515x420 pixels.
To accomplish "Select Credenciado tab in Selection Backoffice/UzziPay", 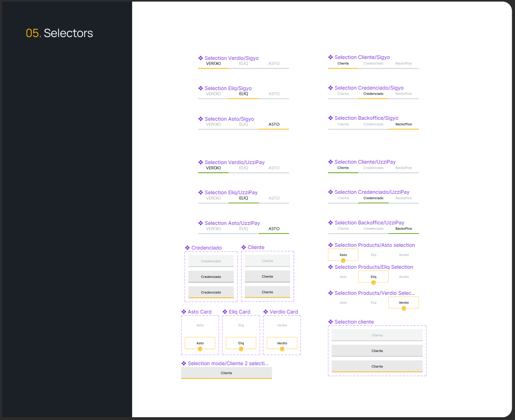I will click(x=373, y=229).
